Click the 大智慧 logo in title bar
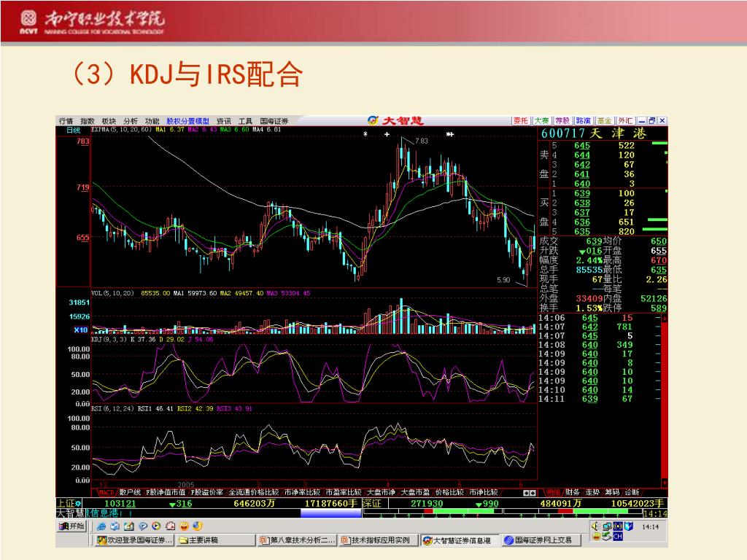This screenshot has width=747, height=560. click(x=395, y=120)
